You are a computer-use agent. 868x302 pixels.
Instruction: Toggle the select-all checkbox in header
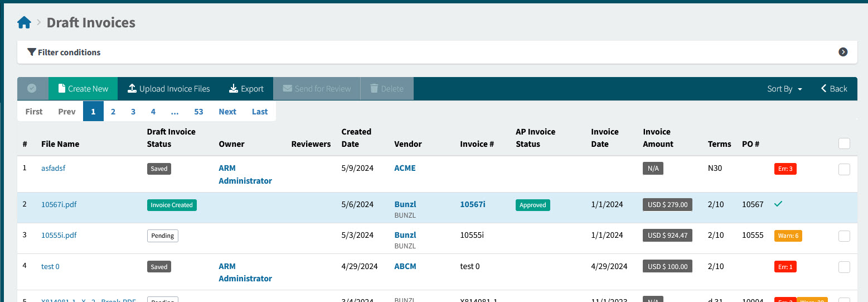click(x=844, y=144)
